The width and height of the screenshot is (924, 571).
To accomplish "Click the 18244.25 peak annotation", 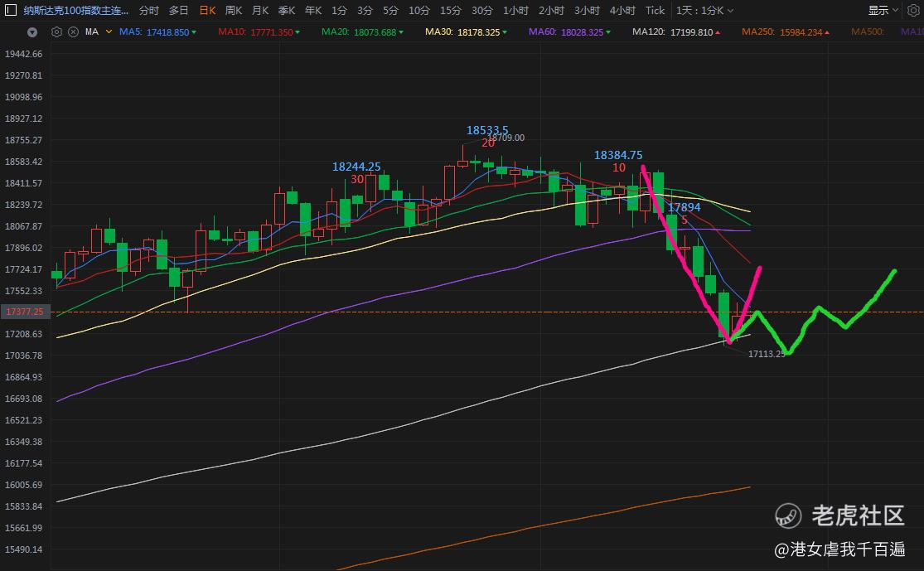I will pyautogui.click(x=356, y=167).
